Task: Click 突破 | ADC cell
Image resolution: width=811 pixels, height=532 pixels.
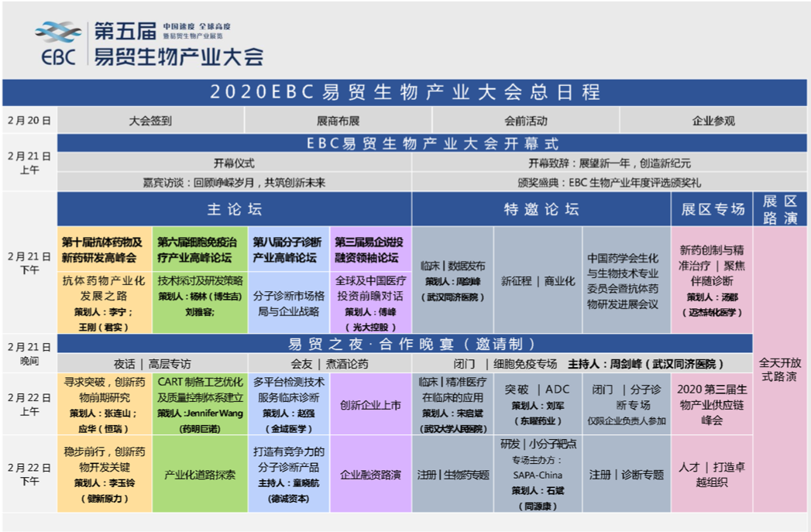Action: (x=538, y=403)
